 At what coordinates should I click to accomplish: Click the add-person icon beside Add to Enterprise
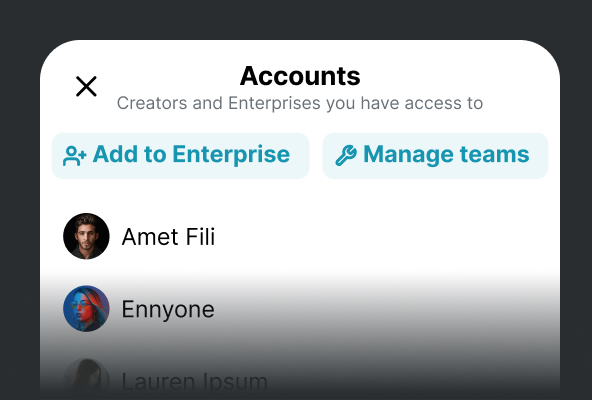(x=75, y=156)
